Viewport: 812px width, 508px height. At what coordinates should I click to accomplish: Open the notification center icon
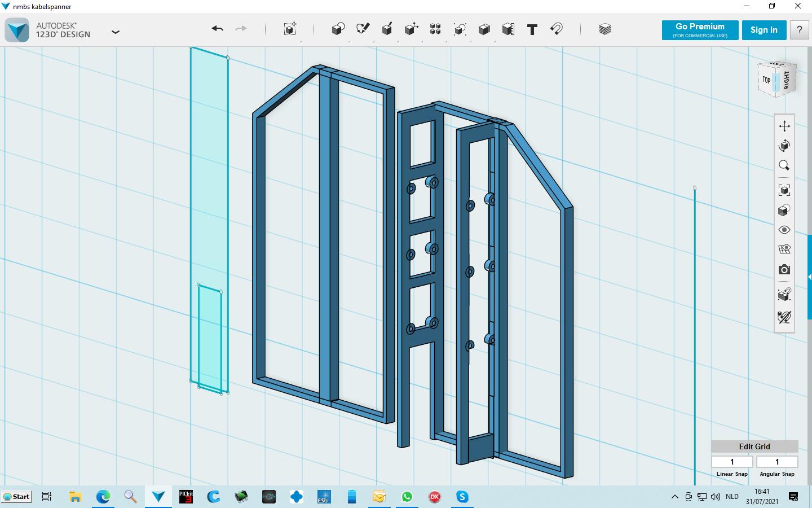(x=793, y=497)
